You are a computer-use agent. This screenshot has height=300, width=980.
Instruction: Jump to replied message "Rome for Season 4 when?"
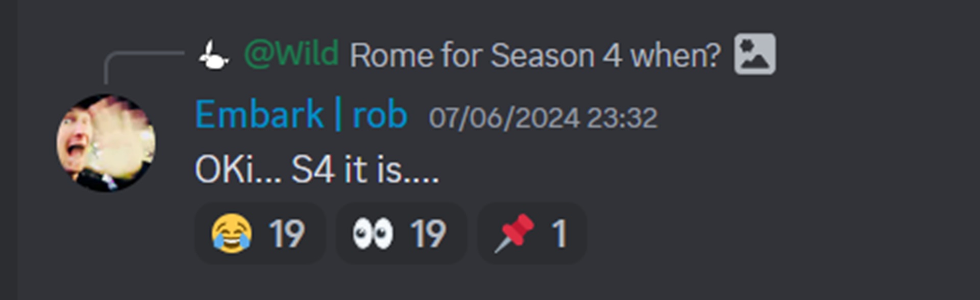pos(535,55)
